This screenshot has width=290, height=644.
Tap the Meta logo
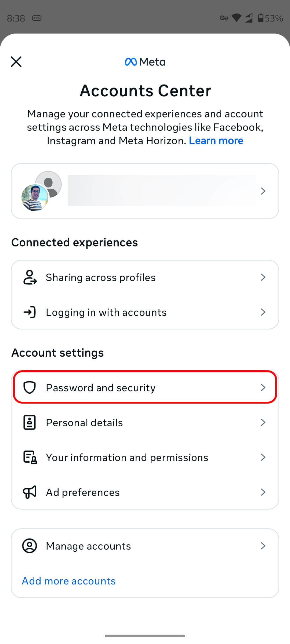click(145, 62)
